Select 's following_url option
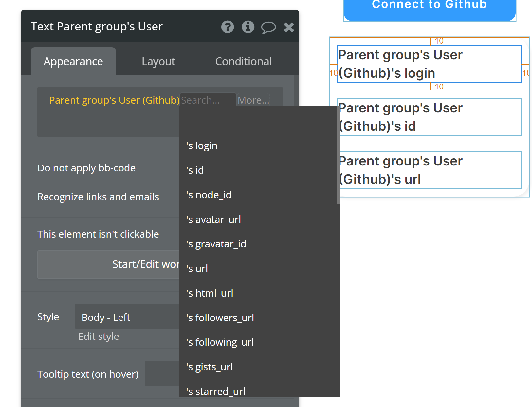The width and height of the screenshot is (532, 407). (x=258, y=342)
